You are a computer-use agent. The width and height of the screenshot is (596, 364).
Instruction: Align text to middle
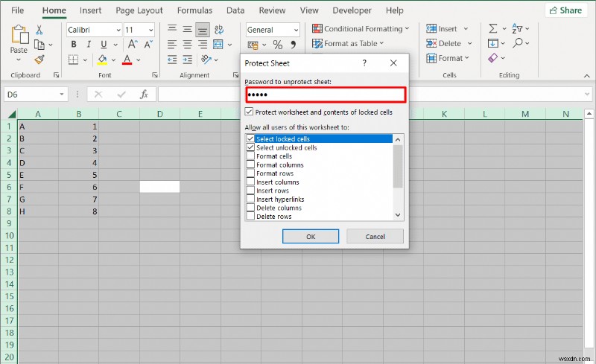tap(187, 29)
